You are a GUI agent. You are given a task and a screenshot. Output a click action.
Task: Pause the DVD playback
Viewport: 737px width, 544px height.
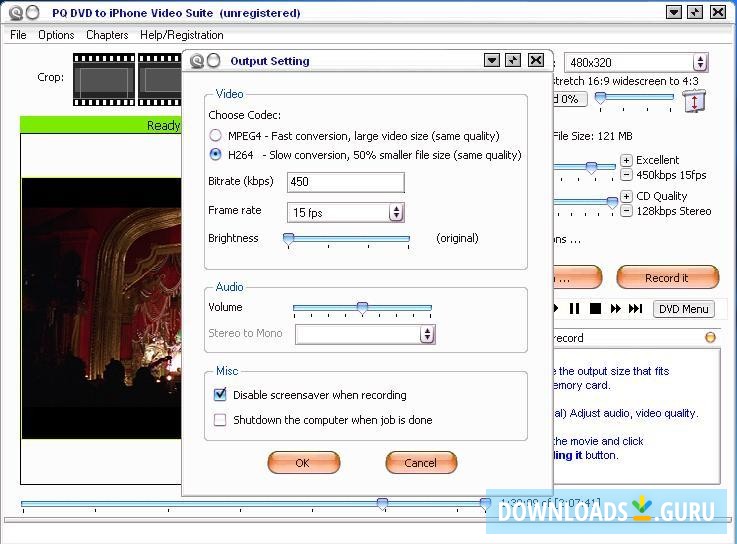click(574, 308)
